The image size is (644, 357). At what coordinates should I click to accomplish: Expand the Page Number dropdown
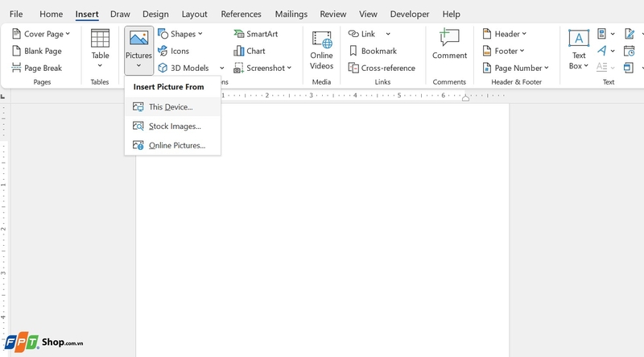coord(516,68)
